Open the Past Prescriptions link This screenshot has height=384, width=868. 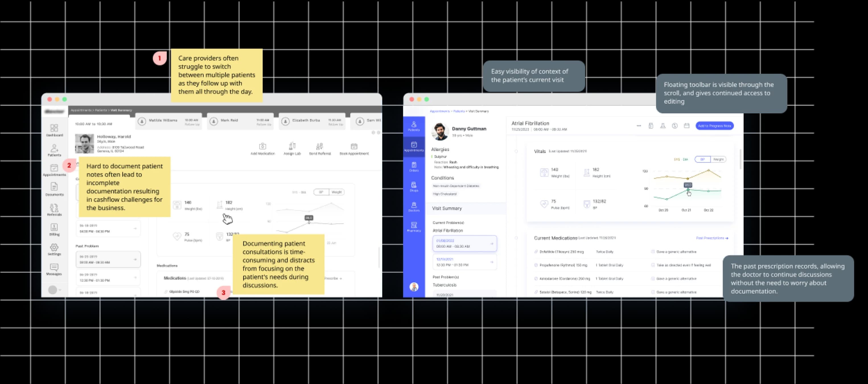point(712,238)
